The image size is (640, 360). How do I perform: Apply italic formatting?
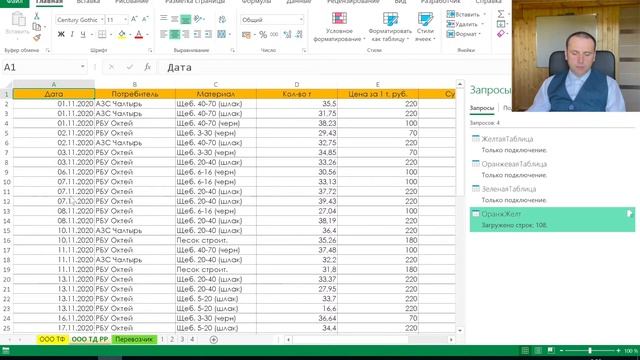[x=72, y=34]
